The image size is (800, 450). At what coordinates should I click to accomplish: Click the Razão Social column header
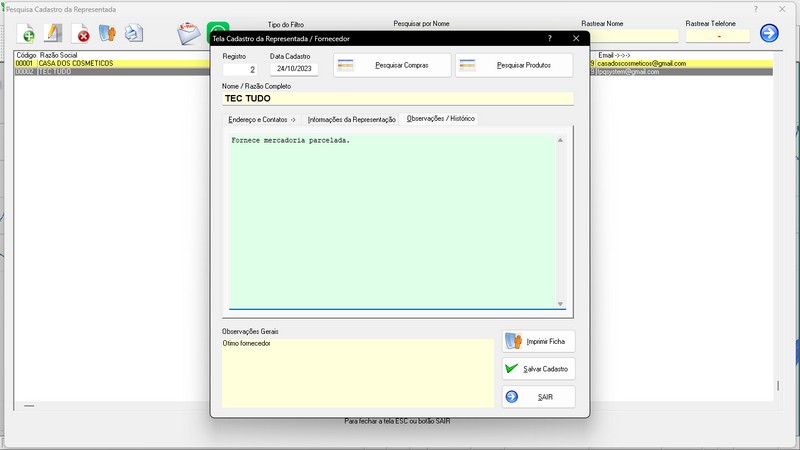point(58,55)
